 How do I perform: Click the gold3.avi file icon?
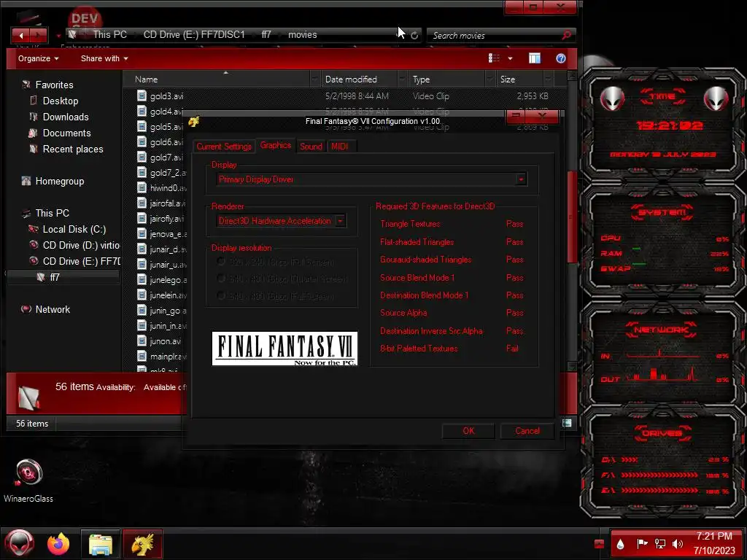point(142,96)
